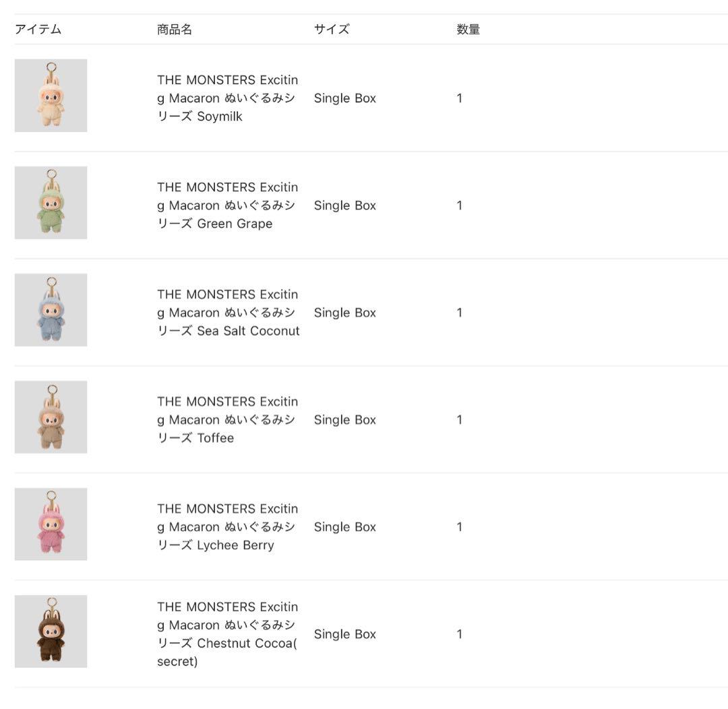Select the Chestnut Cocoa secret thumbnail

coord(51,631)
